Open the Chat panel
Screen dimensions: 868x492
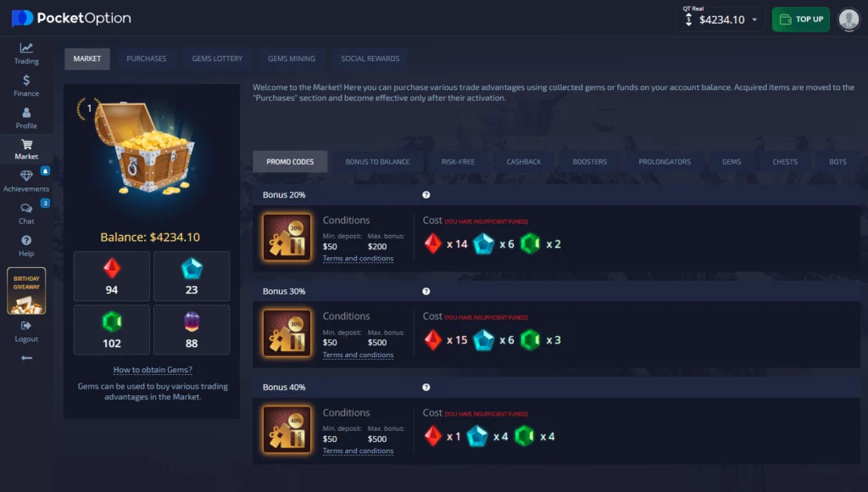pyautogui.click(x=26, y=215)
